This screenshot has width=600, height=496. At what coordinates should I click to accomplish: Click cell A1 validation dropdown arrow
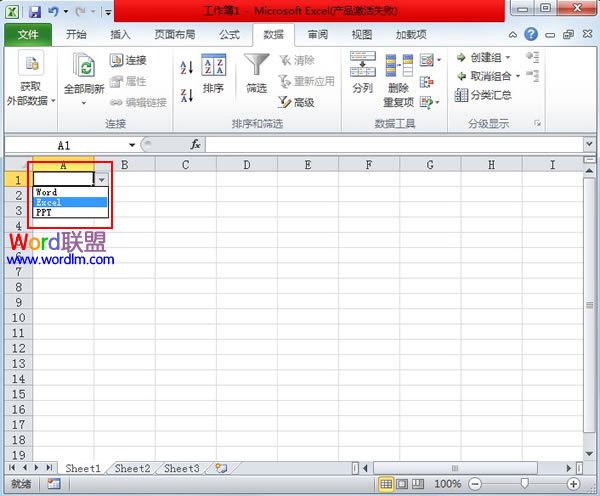tap(101, 179)
